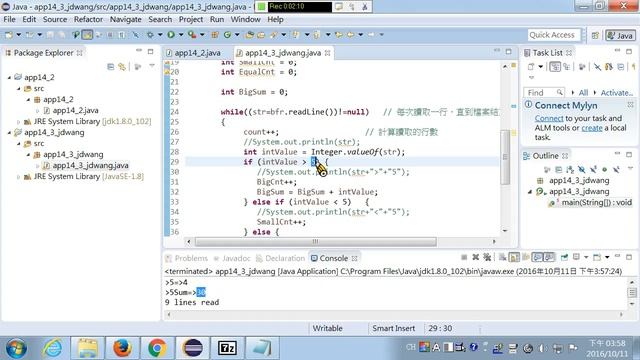Click the Sort icon in Outline toolbar
The width and height of the screenshot is (640, 360).
(570, 169)
